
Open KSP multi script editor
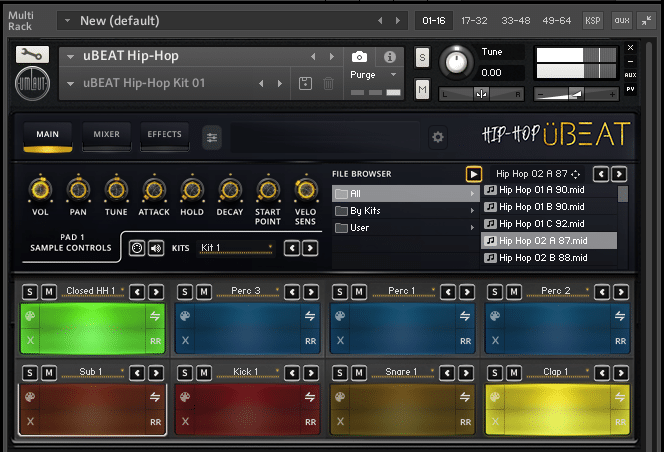click(x=592, y=20)
